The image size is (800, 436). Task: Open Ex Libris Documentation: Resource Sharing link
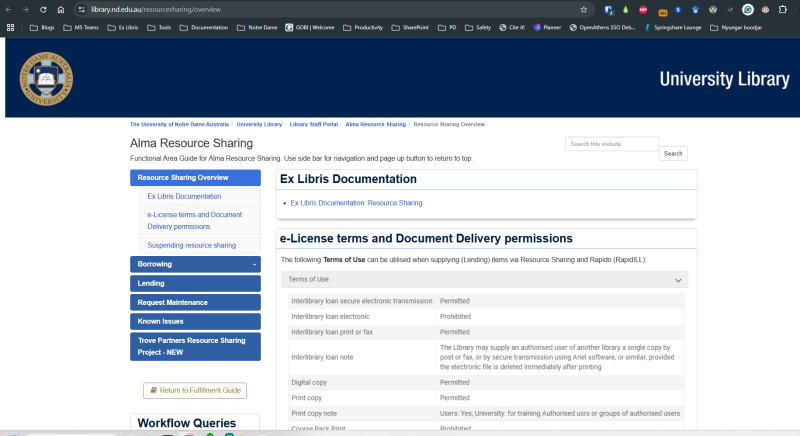pos(356,203)
